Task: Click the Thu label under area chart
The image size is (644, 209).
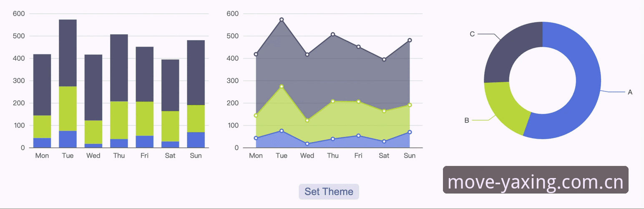Action: pyautogui.click(x=333, y=155)
